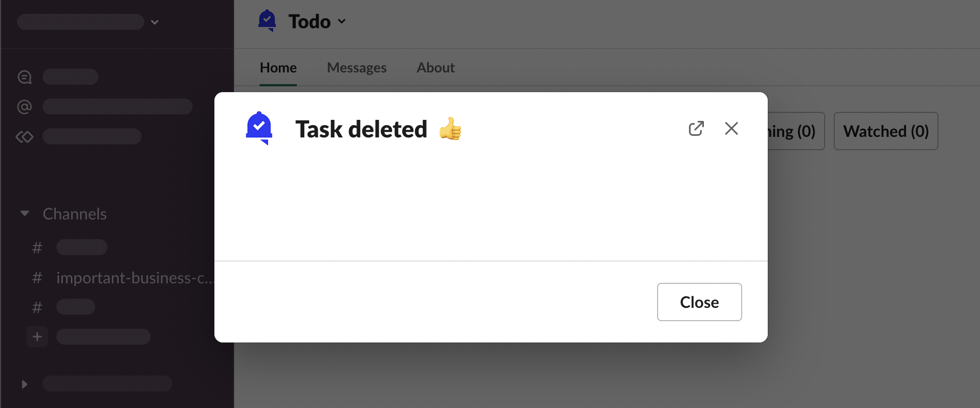Click the Task deleted dialog title
980x408 pixels.
click(361, 129)
